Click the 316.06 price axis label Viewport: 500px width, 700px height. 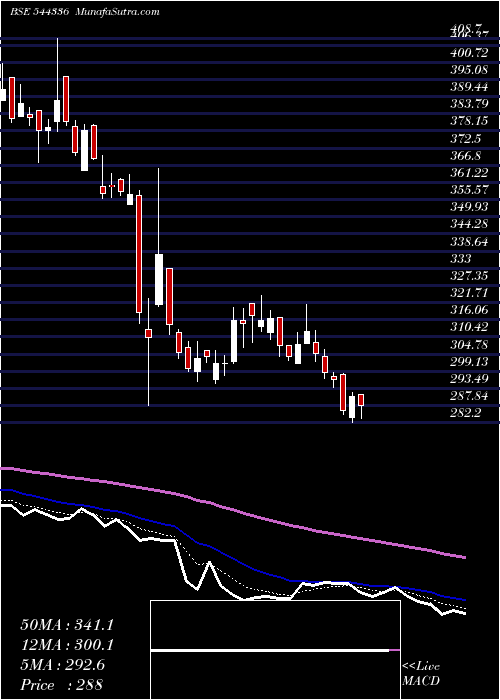[x=469, y=310]
